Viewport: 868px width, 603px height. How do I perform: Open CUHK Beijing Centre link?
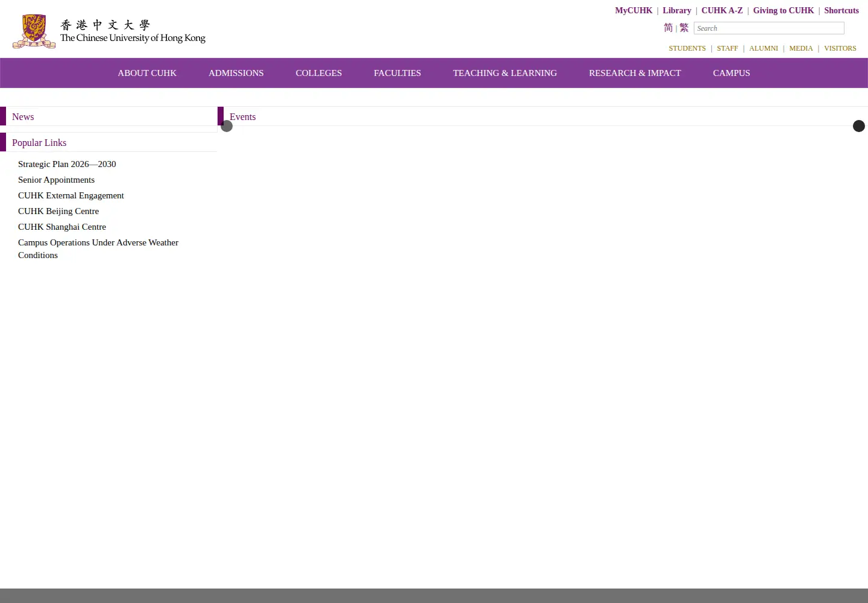58,211
